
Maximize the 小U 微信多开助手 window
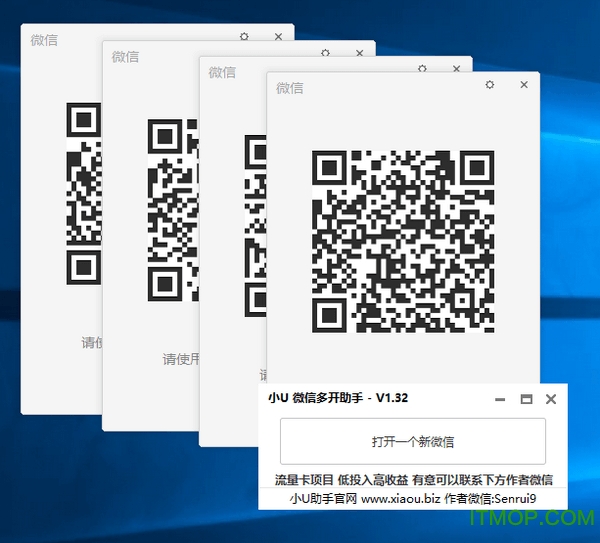526,399
